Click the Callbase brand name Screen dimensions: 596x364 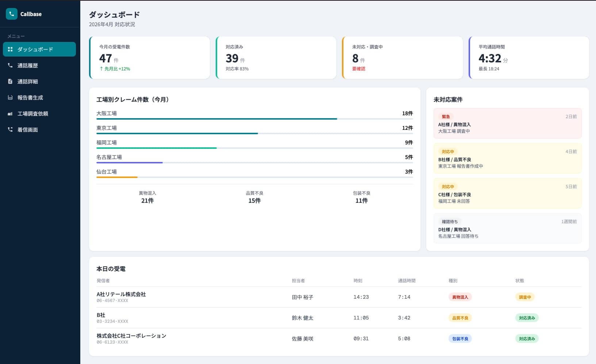(31, 14)
